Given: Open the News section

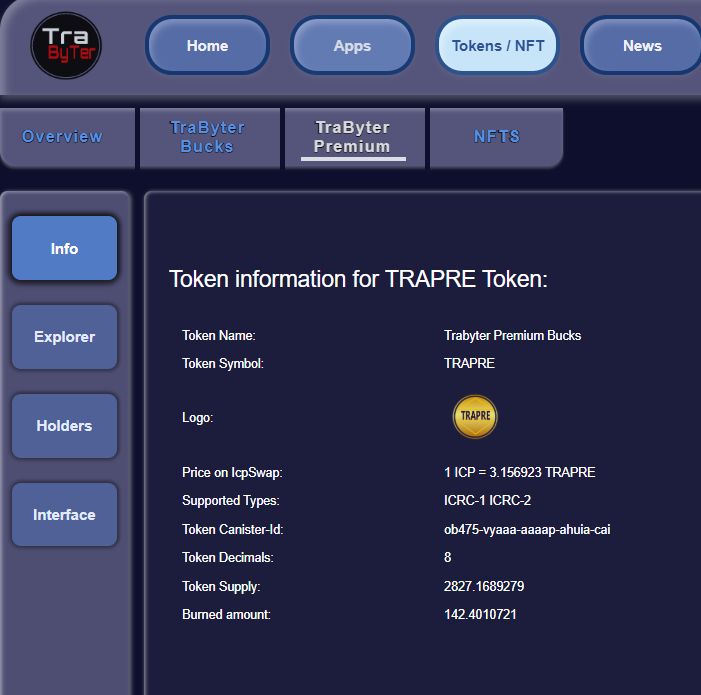Looking at the screenshot, I should 642,46.
